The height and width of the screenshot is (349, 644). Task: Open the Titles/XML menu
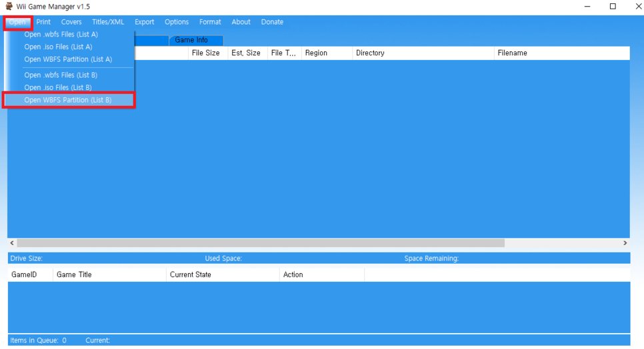click(108, 22)
